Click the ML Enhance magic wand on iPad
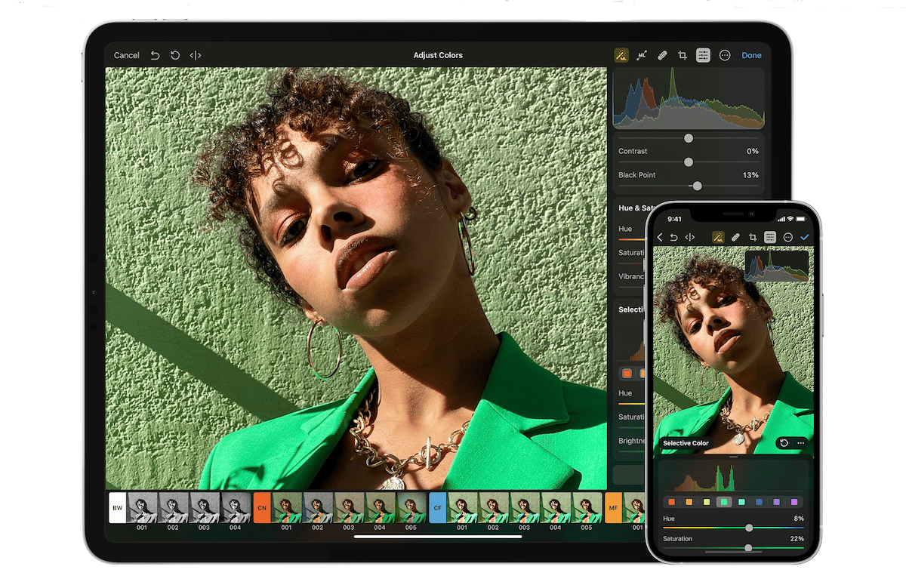Screen dimensions: 906x588 (x=621, y=55)
